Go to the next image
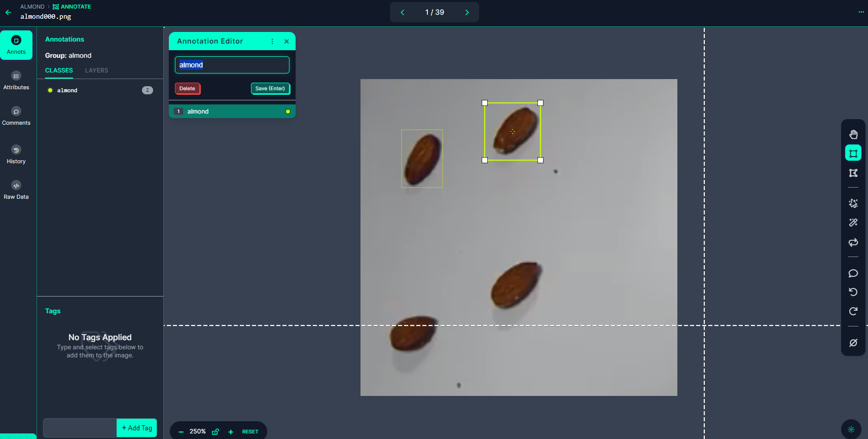The height and width of the screenshot is (439, 868). [467, 12]
